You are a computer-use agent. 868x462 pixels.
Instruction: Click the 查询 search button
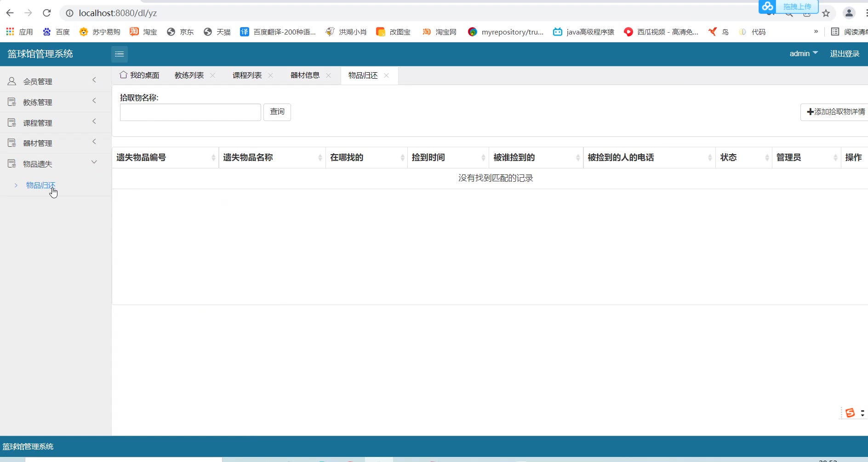[x=277, y=112]
